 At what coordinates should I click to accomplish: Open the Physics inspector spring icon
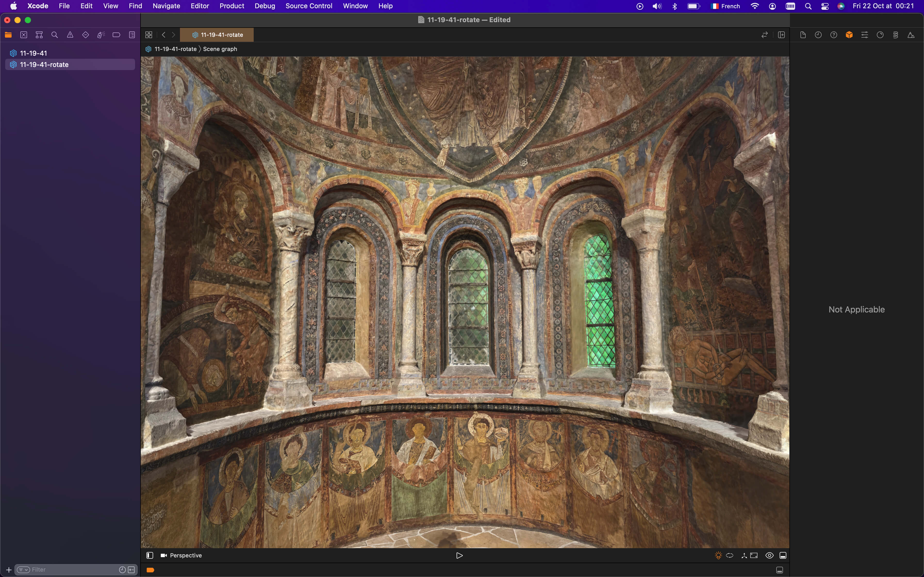coord(895,35)
